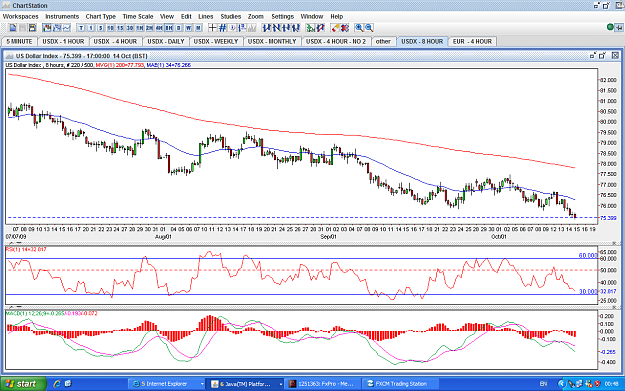The width and height of the screenshot is (625, 391).
Task: Select the 30 minute time scale button
Action: point(130,28)
